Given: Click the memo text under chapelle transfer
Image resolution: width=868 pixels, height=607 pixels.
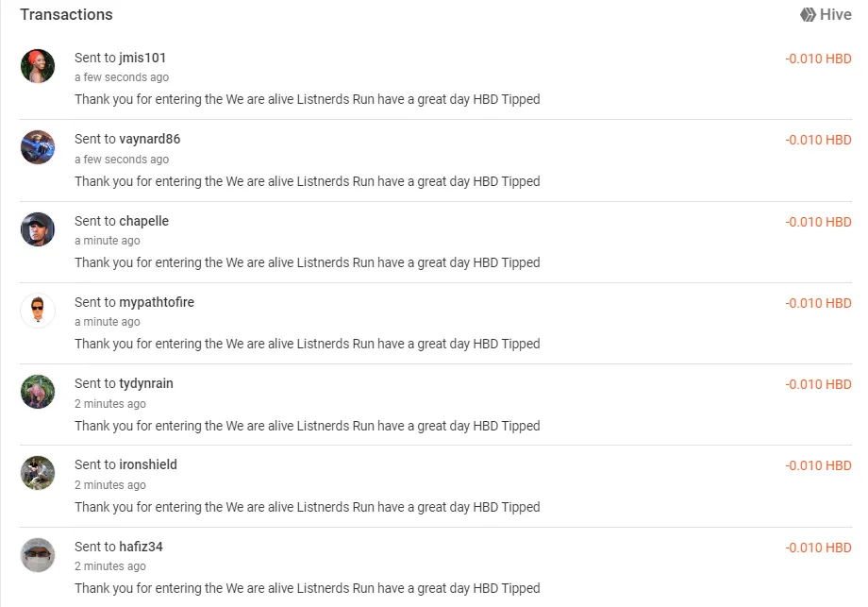Looking at the screenshot, I should (308, 262).
